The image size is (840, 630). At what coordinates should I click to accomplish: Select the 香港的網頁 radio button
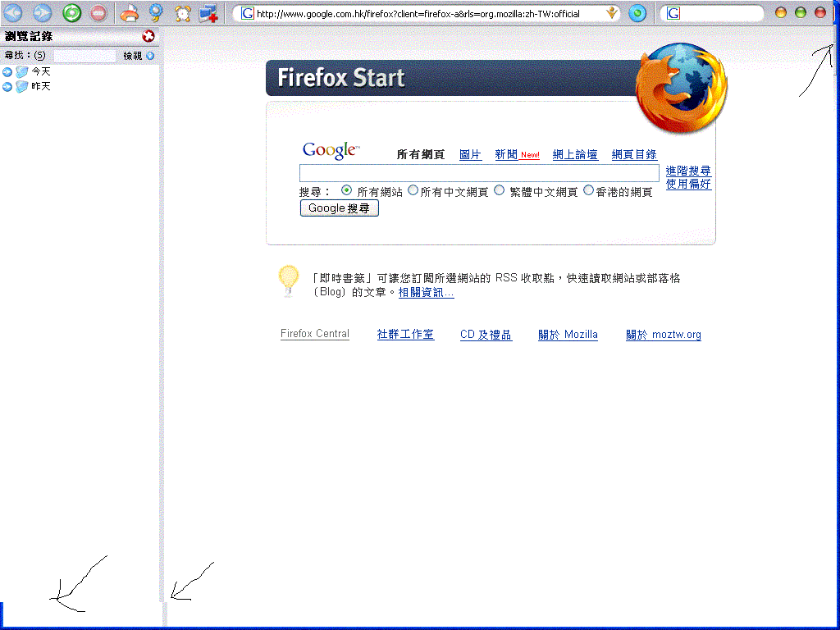pyautogui.click(x=588, y=190)
